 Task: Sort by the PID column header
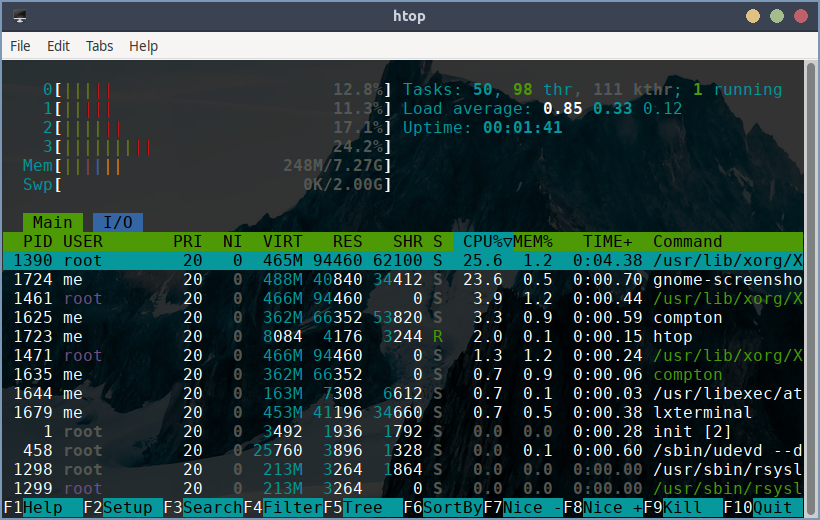[38, 242]
